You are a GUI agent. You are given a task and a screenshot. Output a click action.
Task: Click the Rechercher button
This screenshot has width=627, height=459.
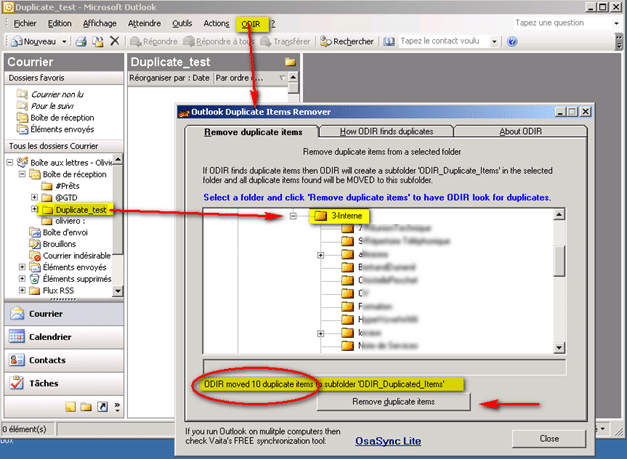point(347,41)
